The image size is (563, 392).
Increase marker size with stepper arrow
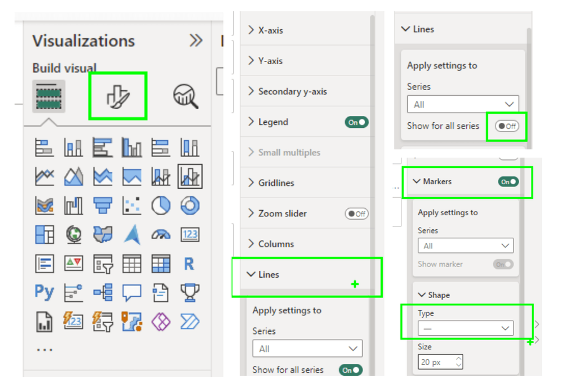(x=459, y=359)
